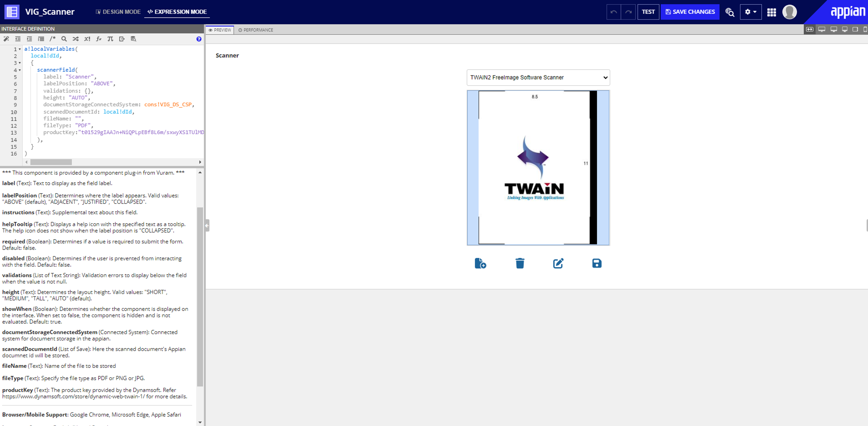Click the export arrow box icon
The height and width of the screenshot is (426, 868).
coord(122,39)
